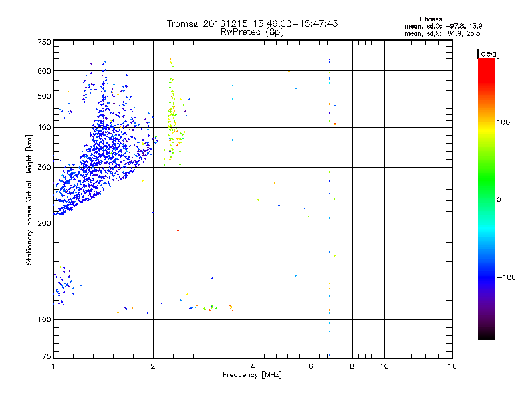Click the x-axis '6' tick label

pos(311,366)
